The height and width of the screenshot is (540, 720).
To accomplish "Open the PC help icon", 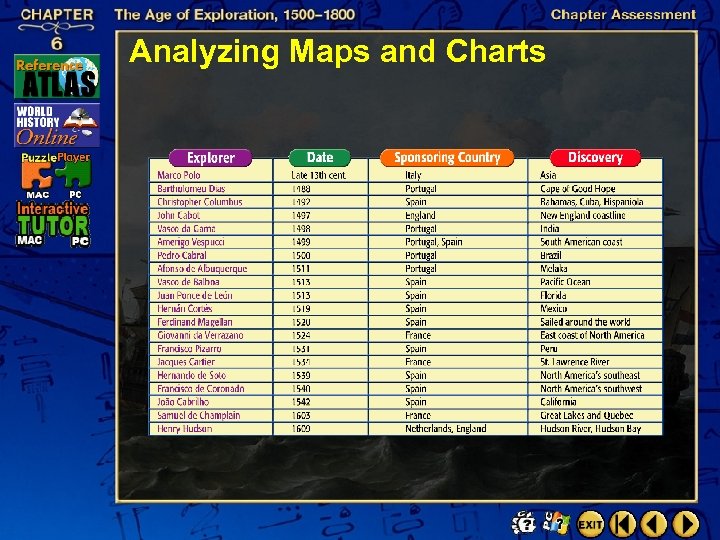I will pos(555,523).
